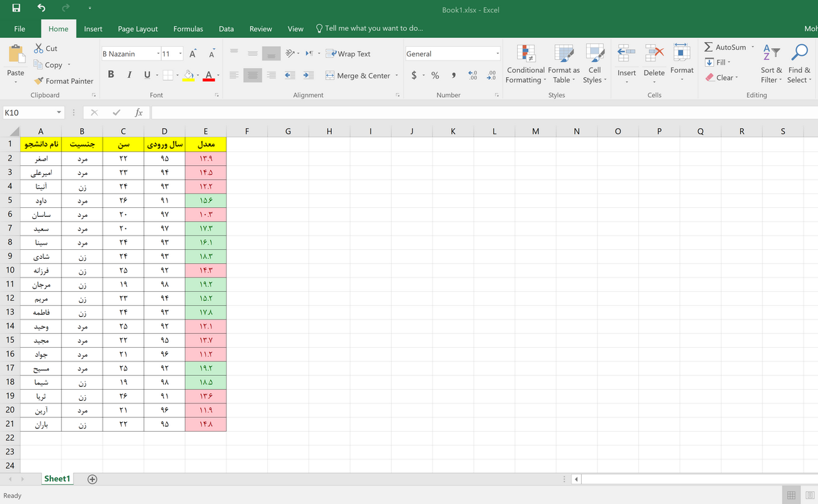Click the Cut button
The width and height of the screenshot is (818, 504).
point(46,48)
